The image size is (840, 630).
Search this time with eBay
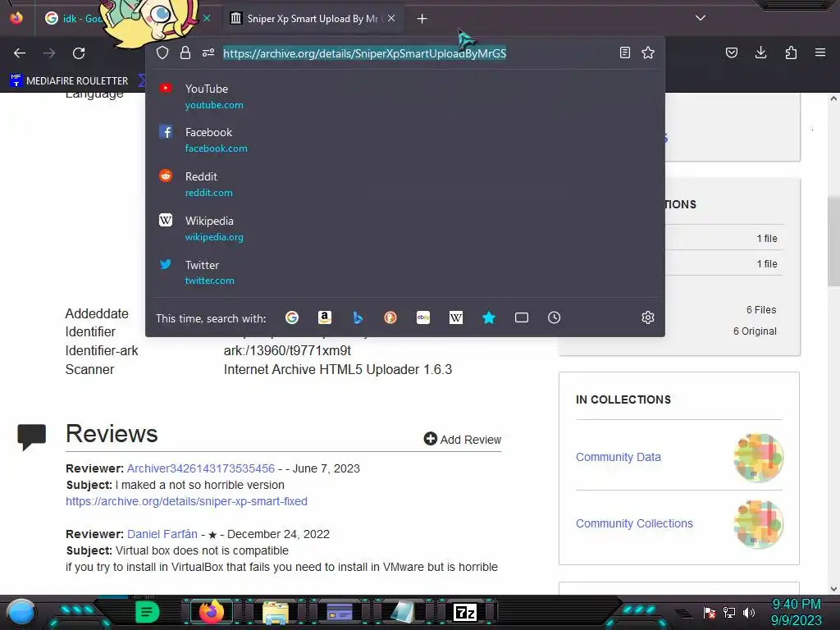pyautogui.click(x=423, y=317)
